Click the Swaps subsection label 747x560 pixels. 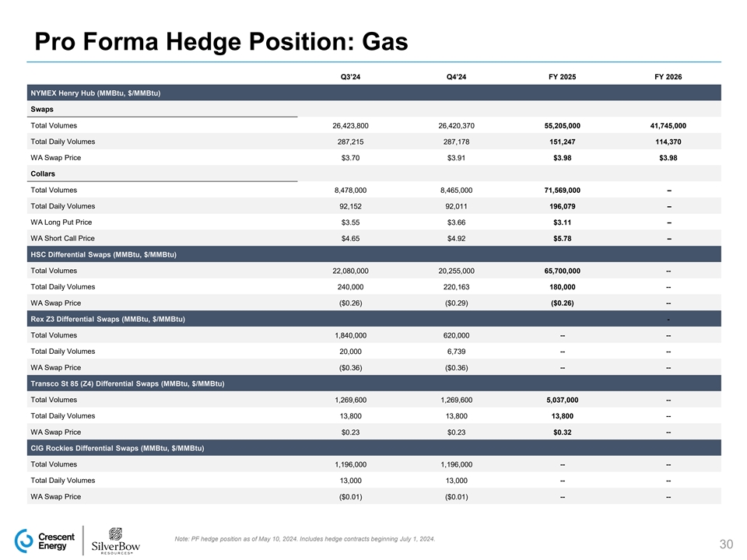click(42, 110)
